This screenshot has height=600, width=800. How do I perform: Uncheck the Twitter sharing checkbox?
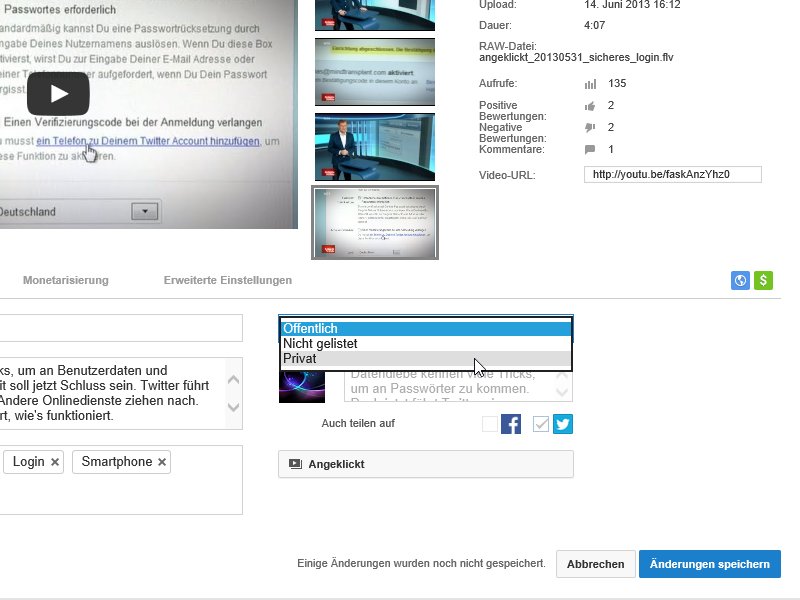pyautogui.click(x=541, y=424)
